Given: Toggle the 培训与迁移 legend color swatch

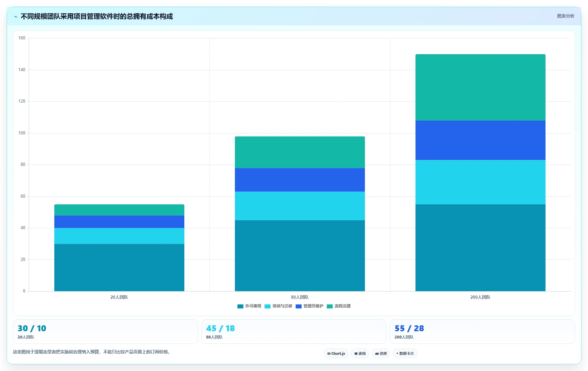Looking at the screenshot, I should click(x=267, y=306).
